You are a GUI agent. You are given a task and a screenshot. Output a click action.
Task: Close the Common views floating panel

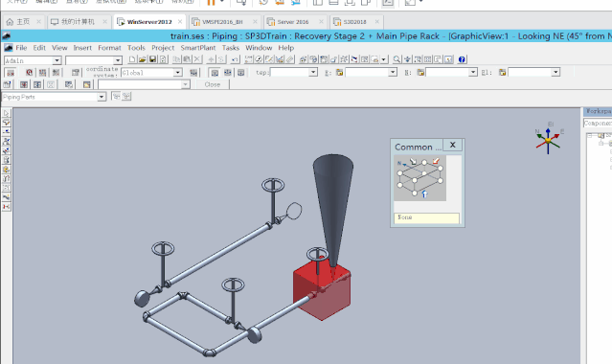452,145
